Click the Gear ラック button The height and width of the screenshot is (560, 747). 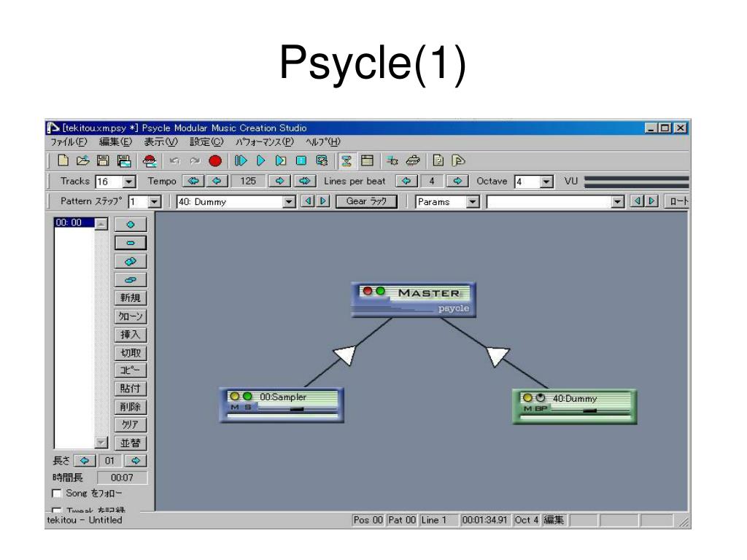tap(366, 201)
